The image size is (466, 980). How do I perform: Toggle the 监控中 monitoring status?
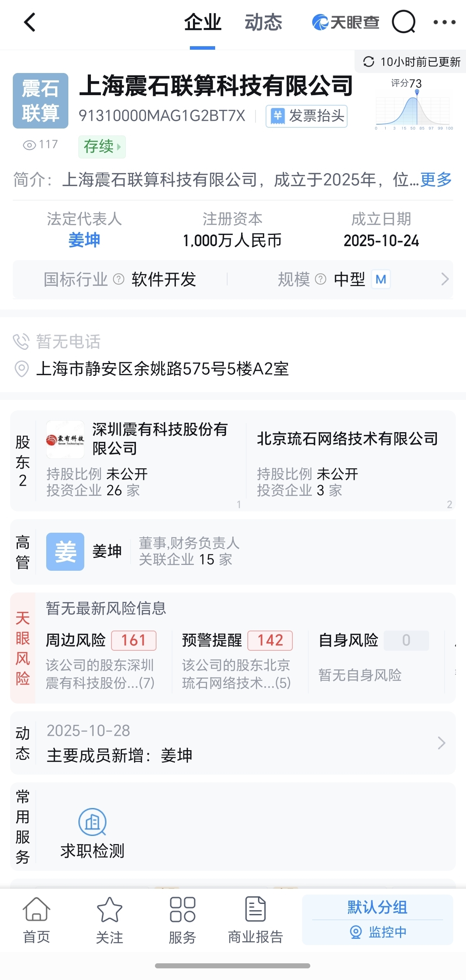(377, 932)
